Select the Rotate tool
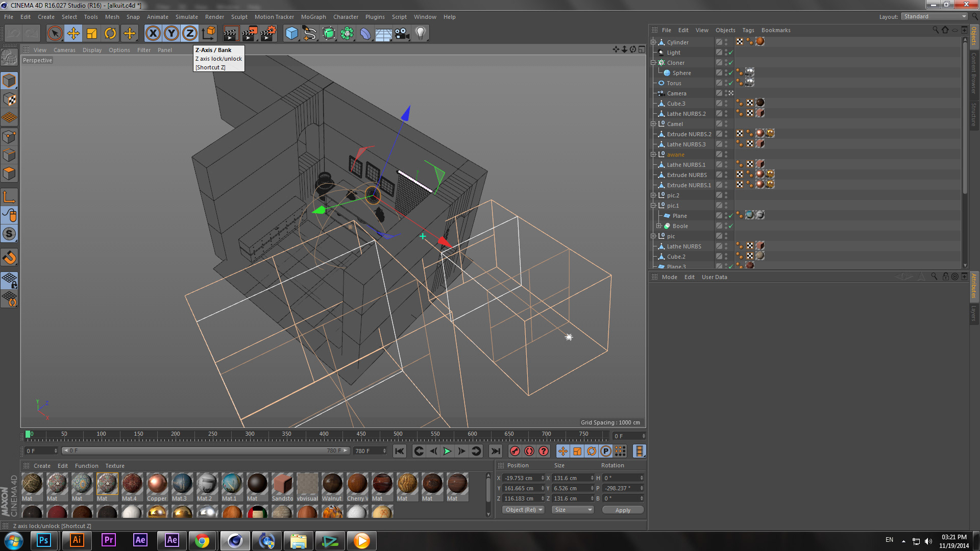 point(110,34)
